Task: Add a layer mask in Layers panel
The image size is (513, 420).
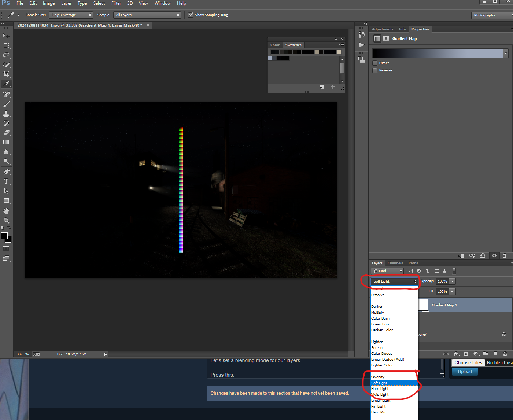Action: click(x=466, y=354)
